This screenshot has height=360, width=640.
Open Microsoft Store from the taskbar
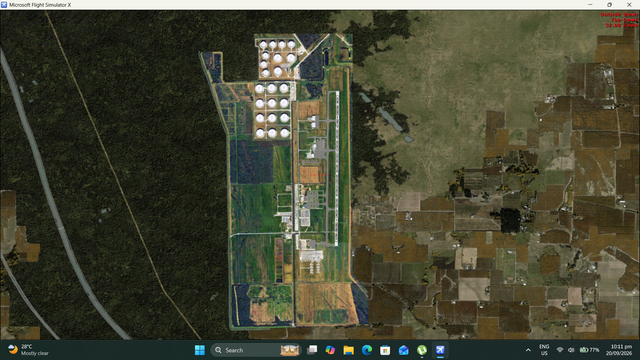pos(385,350)
